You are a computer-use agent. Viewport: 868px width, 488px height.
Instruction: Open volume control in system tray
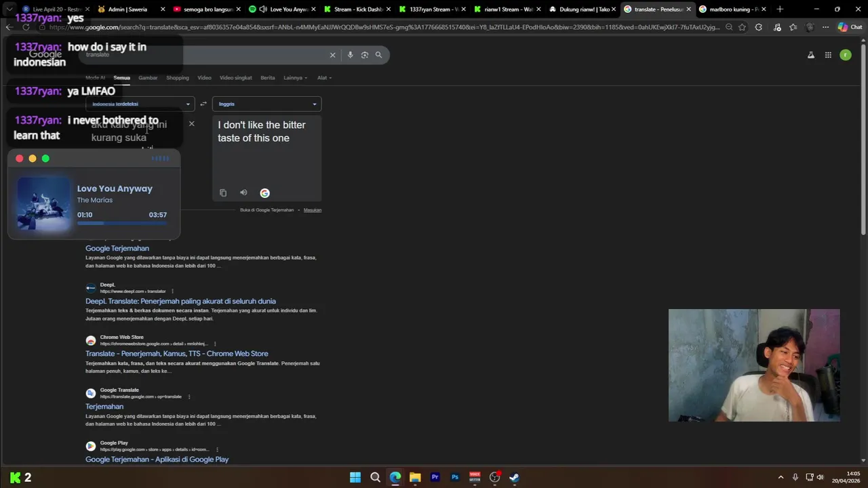(820, 477)
